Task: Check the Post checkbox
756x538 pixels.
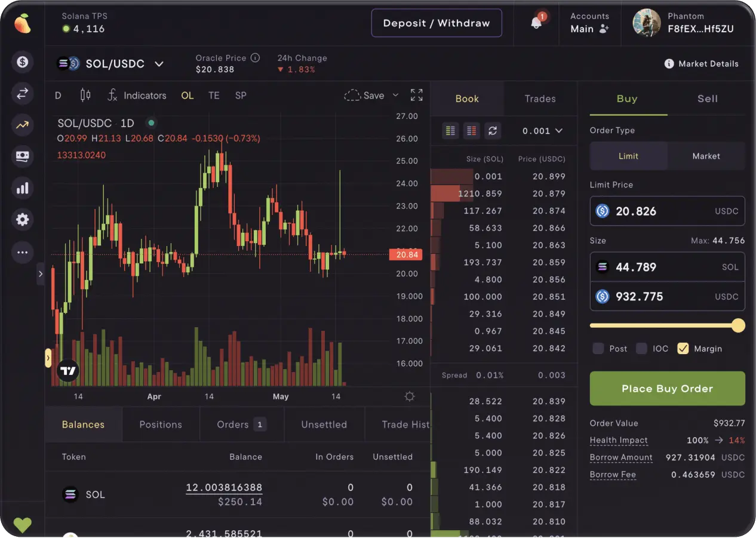Action: click(598, 349)
